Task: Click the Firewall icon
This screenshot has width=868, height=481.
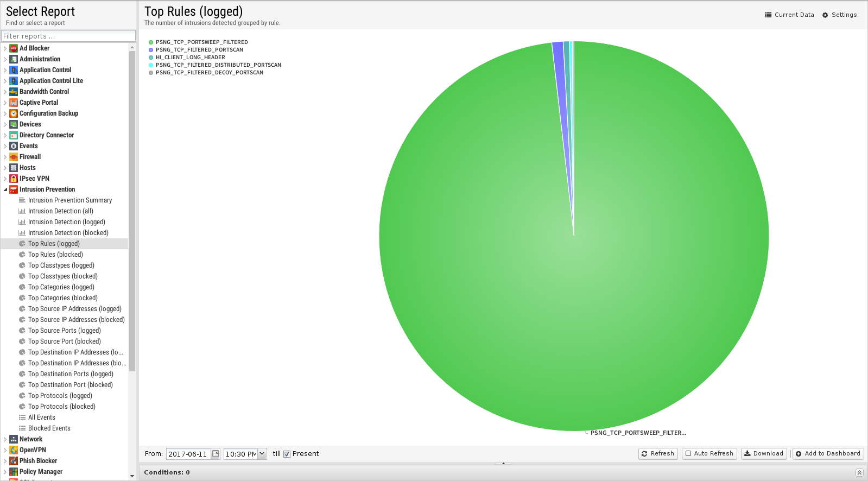Action: pyautogui.click(x=14, y=157)
